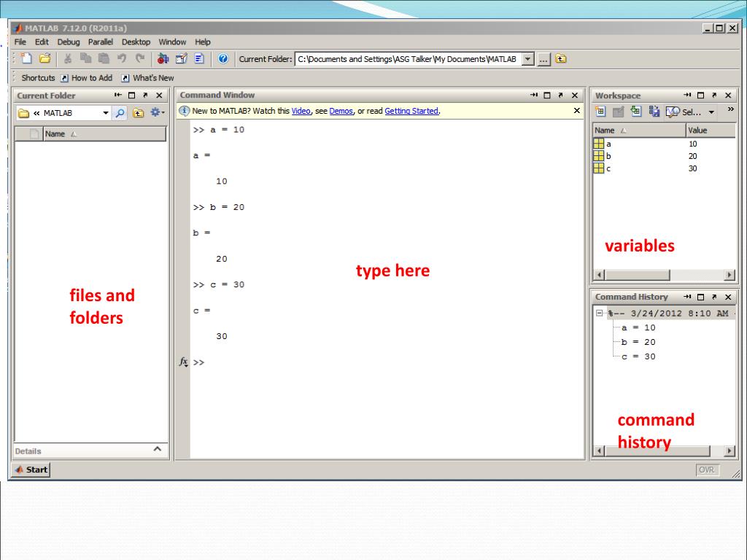
Task: Expand the Details panel chevron
Action: coord(158,449)
